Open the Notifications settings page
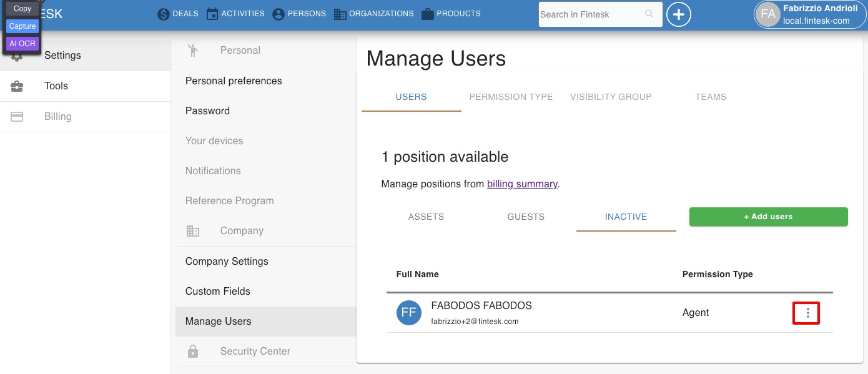 point(265,171)
